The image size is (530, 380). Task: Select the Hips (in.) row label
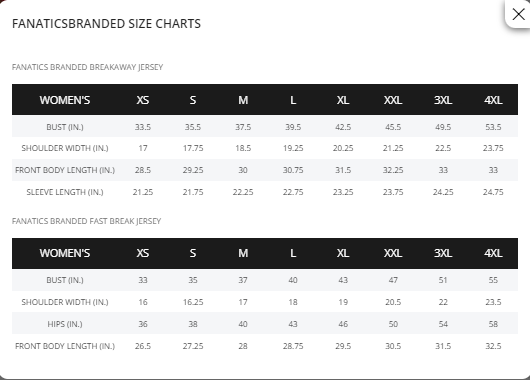point(65,324)
